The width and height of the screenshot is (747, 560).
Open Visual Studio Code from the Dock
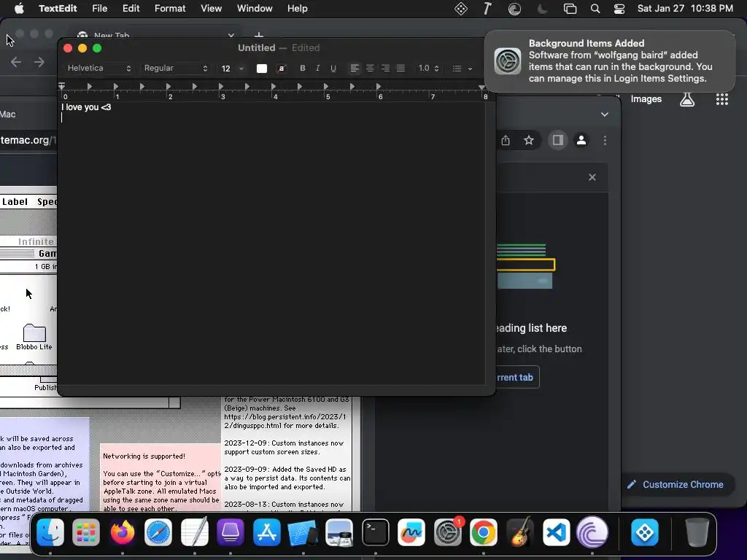tap(556, 532)
